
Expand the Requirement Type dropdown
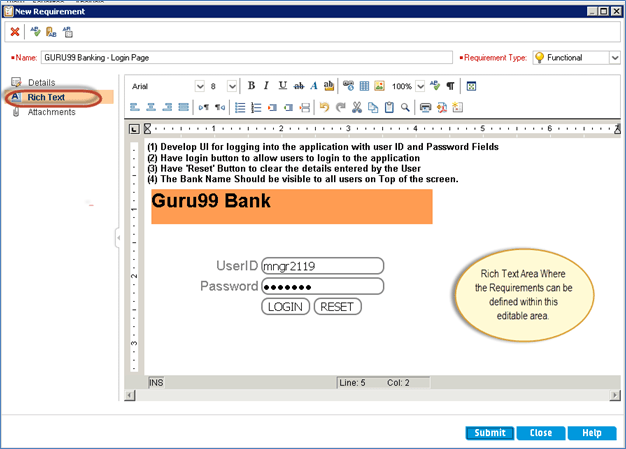[615, 58]
